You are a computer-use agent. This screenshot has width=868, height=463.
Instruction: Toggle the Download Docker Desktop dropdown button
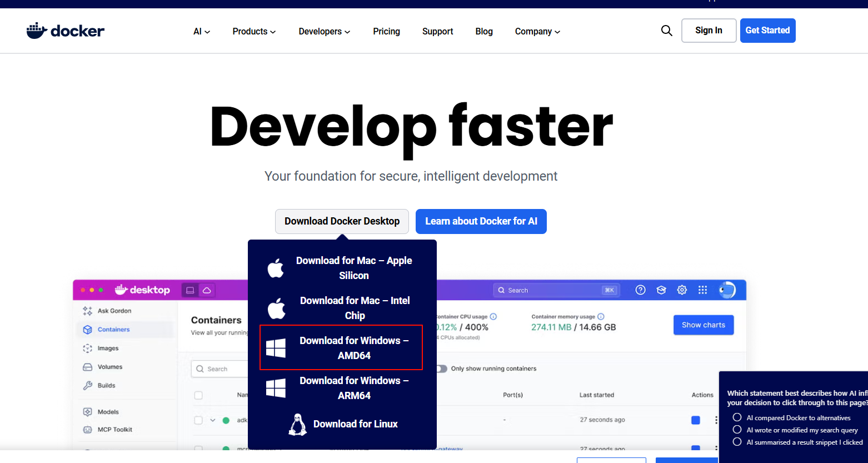pos(342,221)
